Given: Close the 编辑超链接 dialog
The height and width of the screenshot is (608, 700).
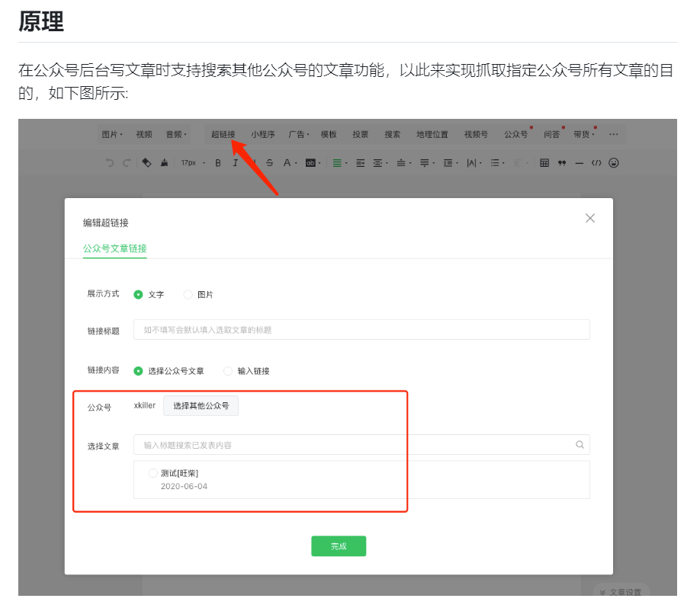Looking at the screenshot, I should pos(589,218).
